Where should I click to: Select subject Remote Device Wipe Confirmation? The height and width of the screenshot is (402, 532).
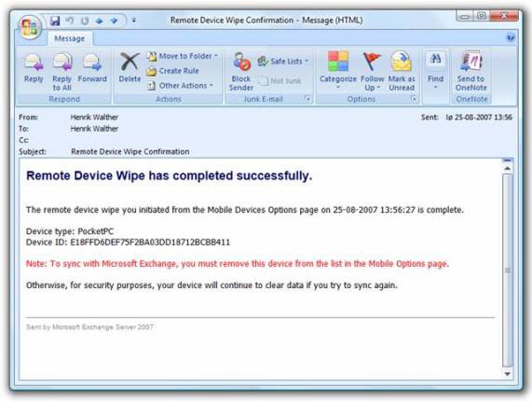tap(130, 152)
